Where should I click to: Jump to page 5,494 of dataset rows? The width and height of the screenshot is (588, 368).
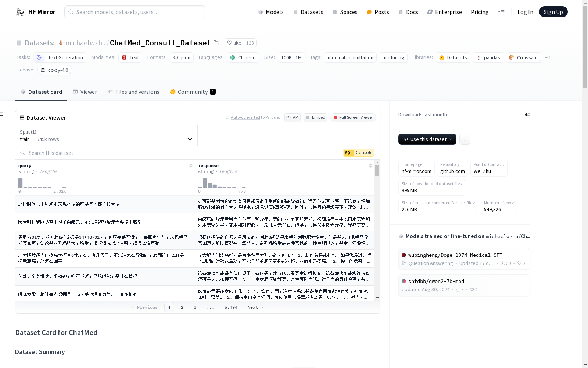231,307
